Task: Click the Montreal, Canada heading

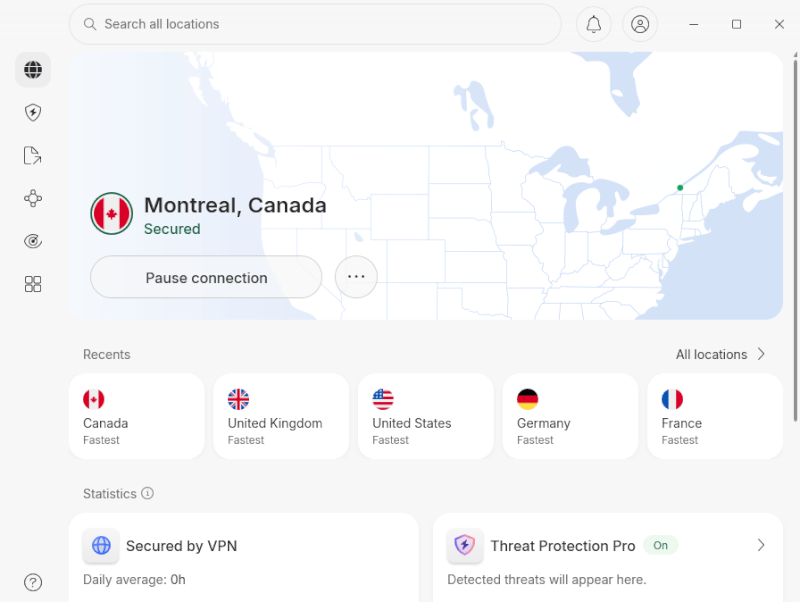Action: pyautogui.click(x=235, y=205)
